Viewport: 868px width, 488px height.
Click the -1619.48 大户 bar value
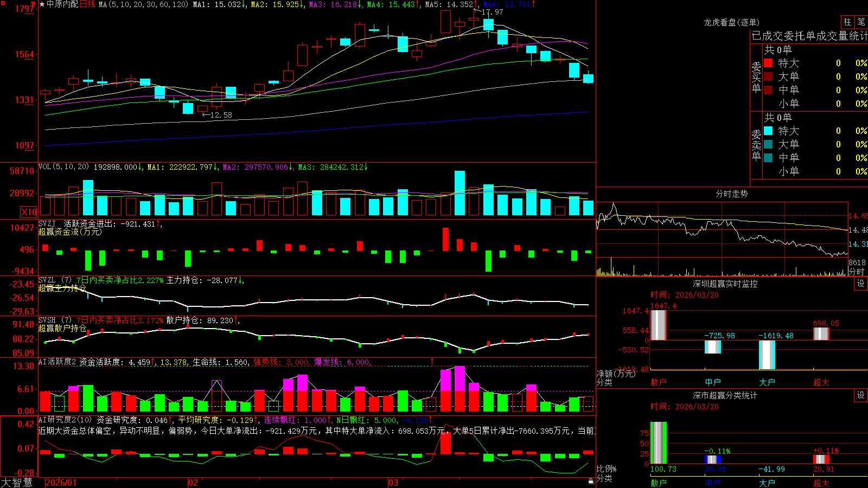click(x=776, y=336)
